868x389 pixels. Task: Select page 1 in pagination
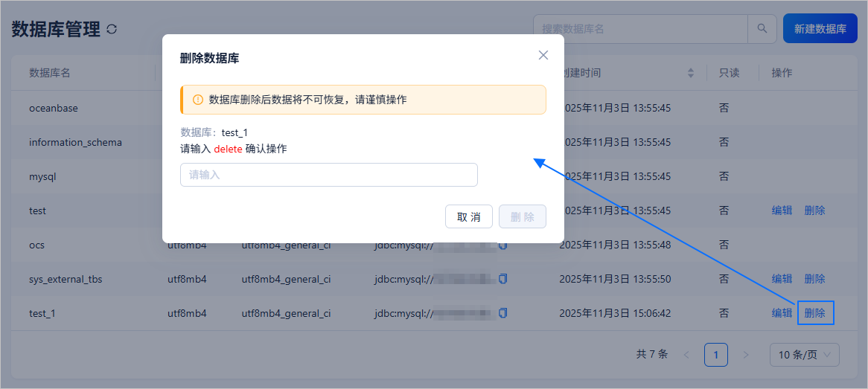pyautogui.click(x=715, y=355)
